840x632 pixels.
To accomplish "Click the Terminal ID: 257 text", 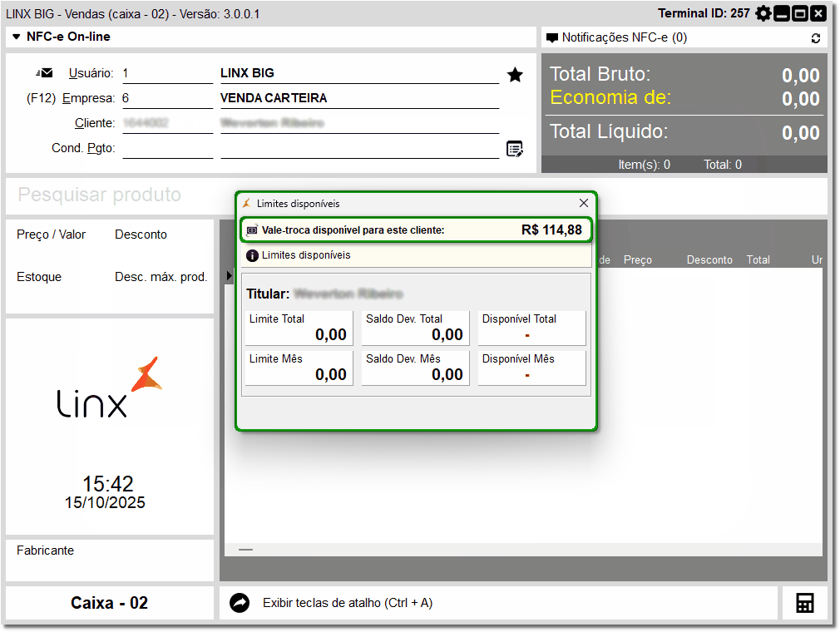I will pos(704,13).
